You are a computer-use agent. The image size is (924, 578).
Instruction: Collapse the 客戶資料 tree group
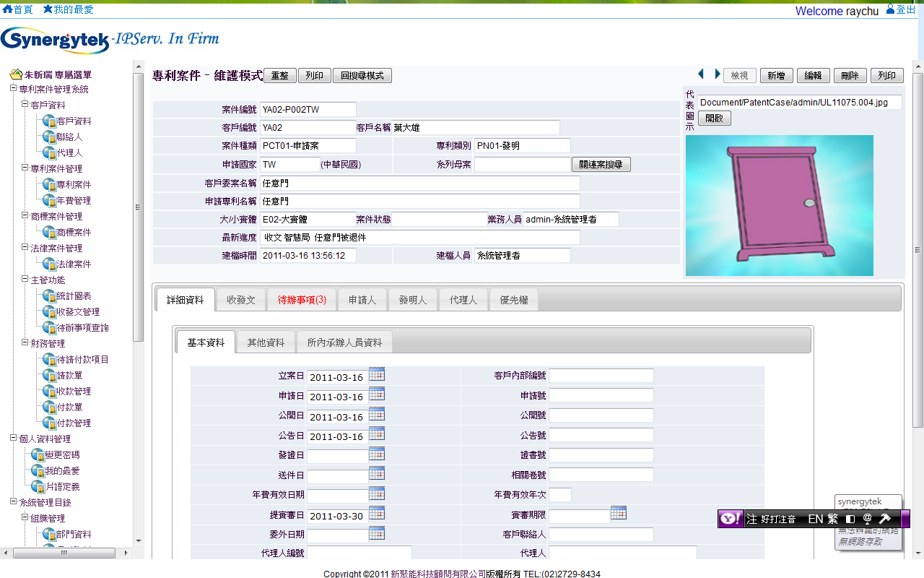(x=25, y=105)
